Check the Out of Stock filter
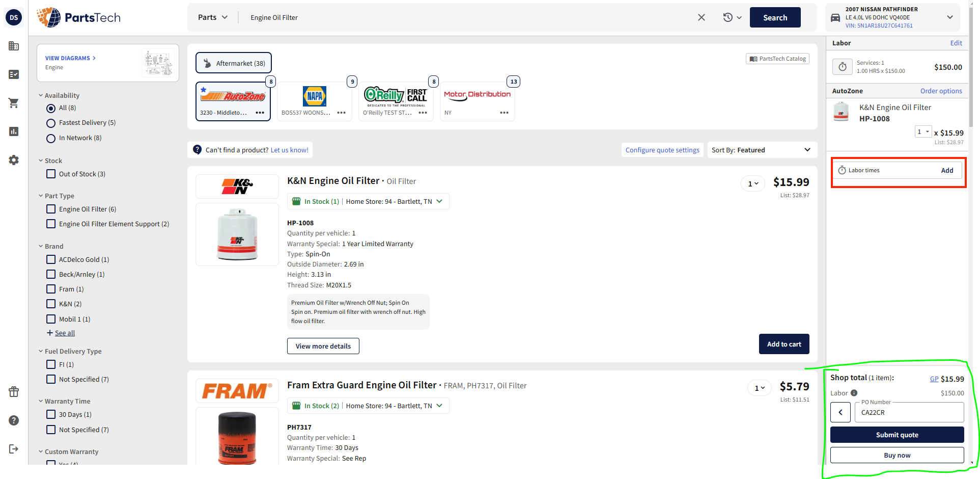Image resolution: width=980 pixels, height=479 pixels. (51, 174)
